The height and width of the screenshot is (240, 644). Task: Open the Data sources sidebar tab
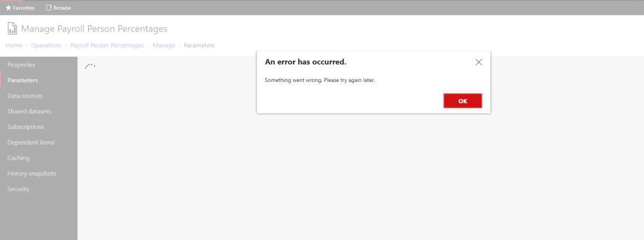39,96
